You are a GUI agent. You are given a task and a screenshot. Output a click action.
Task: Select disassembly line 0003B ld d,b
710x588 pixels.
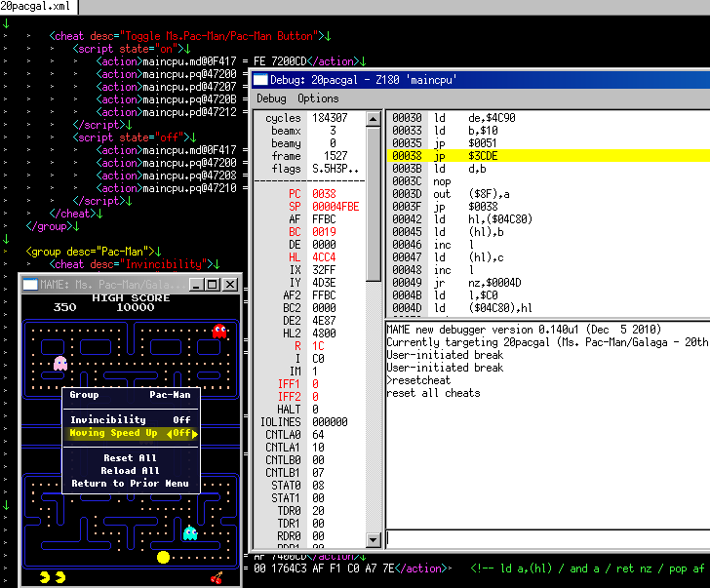click(x=548, y=169)
